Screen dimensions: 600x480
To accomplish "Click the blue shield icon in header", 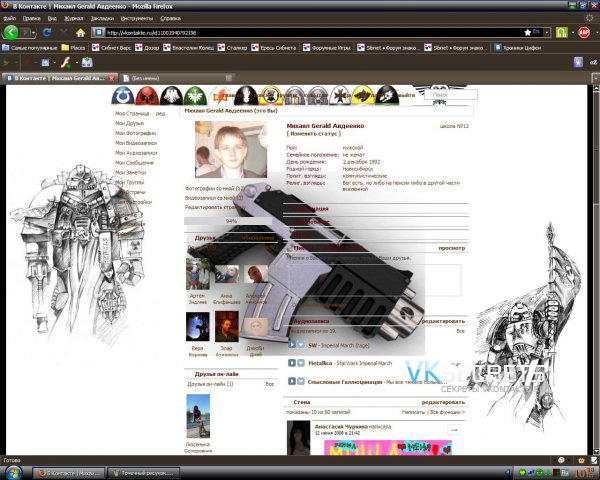I will [x=123, y=95].
